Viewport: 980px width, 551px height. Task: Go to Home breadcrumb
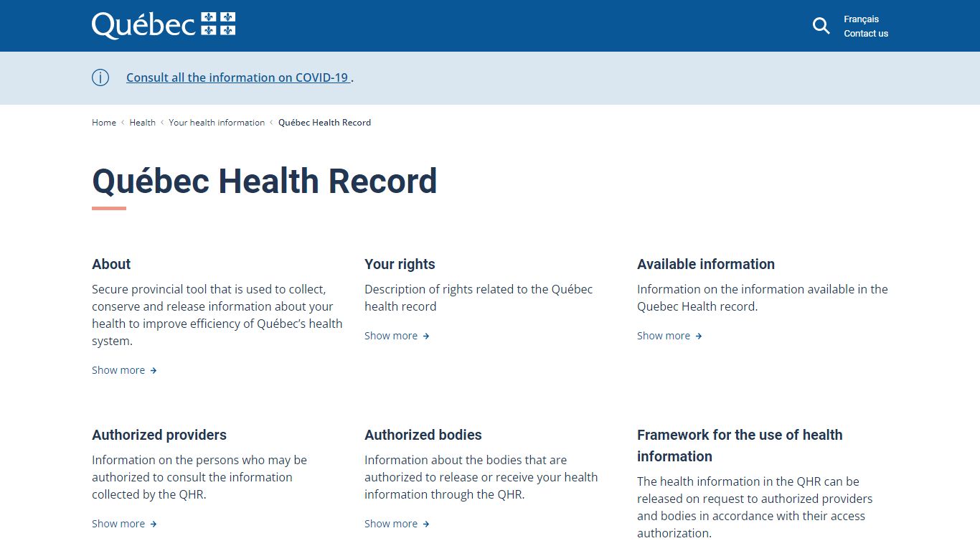(104, 123)
